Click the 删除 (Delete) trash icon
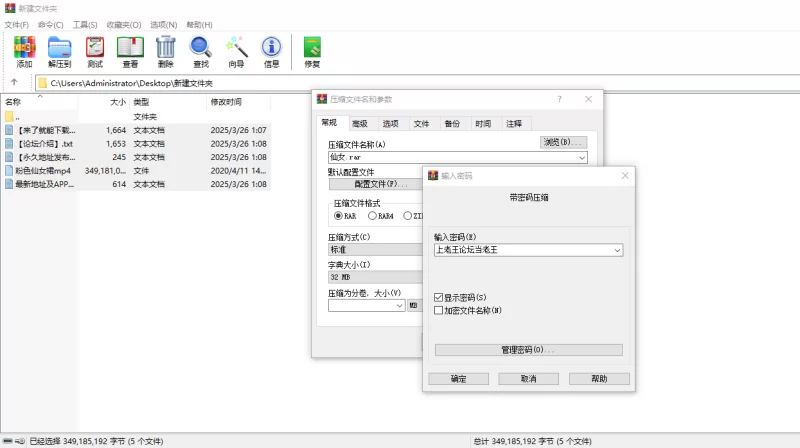The image size is (800, 448). point(165,52)
